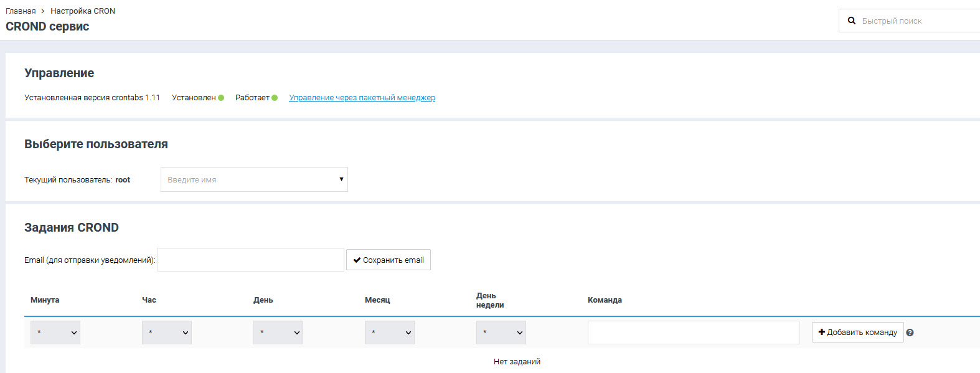Open 'Управление через пакетный менеджер' link

pos(362,98)
